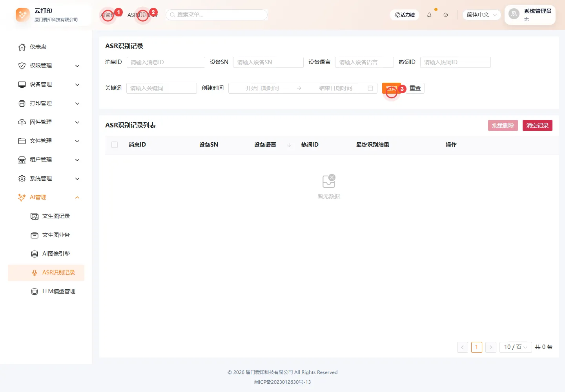Go to previous page arrow

click(x=463, y=347)
